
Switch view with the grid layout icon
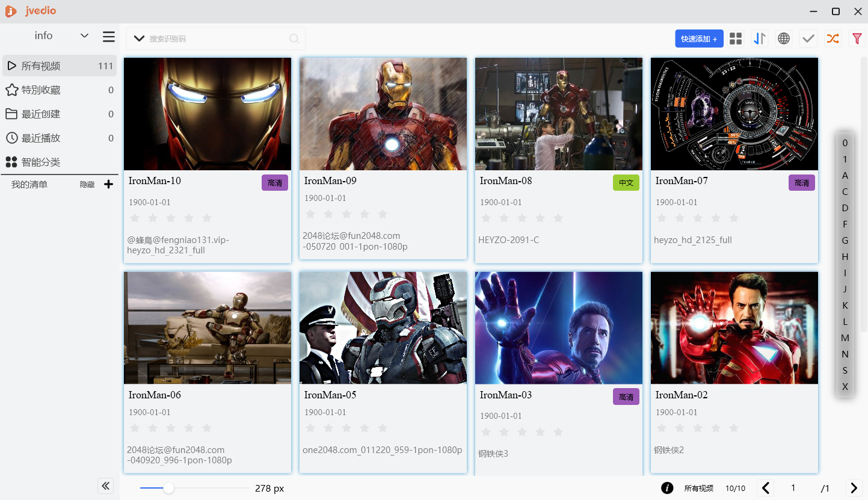coord(736,39)
